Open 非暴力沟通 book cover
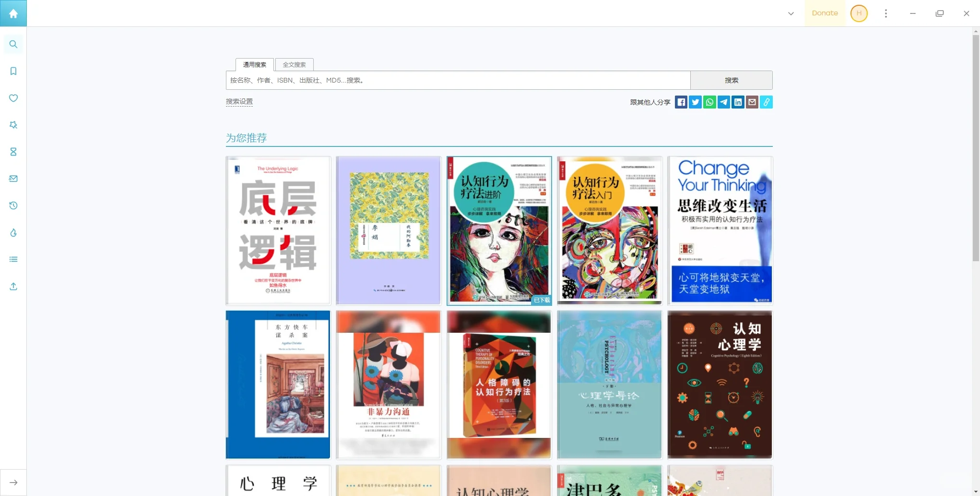This screenshot has height=496, width=980. [x=389, y=385]
